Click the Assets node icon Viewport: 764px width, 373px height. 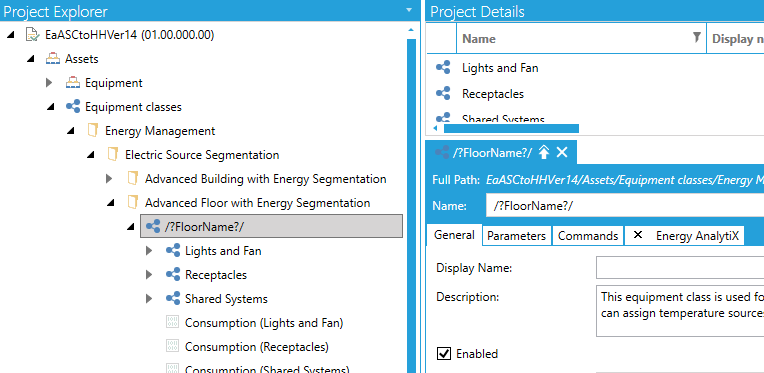coord(52,59)
